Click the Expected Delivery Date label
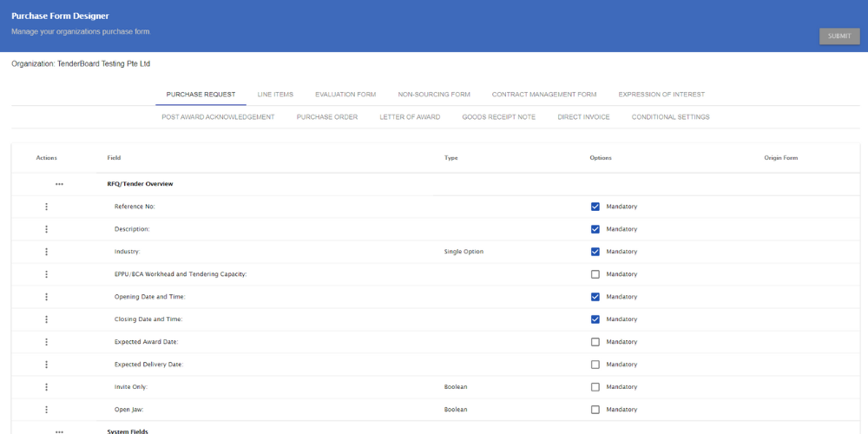868x434 pixels. pyautogui.click(x=149, y=365)
